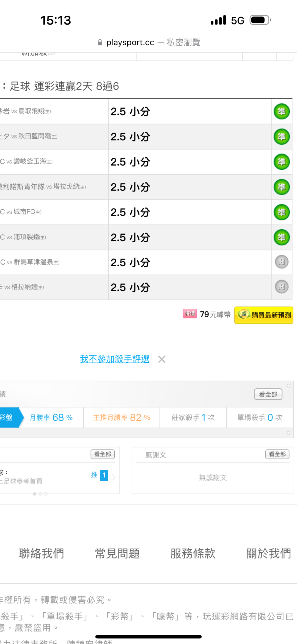Click gray badge in 群馬草津溫泉 row

coord(281,262)
